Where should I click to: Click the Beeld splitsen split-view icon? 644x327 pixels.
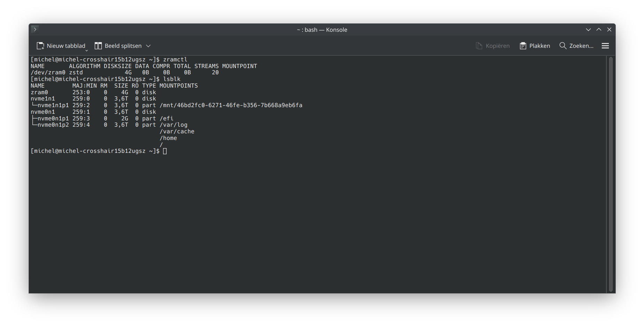click(98, 46)
